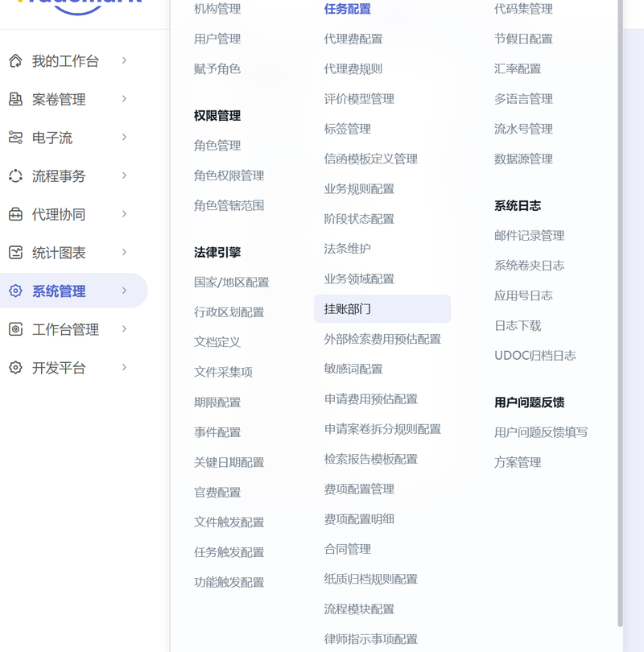Click the 系统管理 gear icon
Image resolution: width=644 pixels, height=652 pixels.
[15, 291]
